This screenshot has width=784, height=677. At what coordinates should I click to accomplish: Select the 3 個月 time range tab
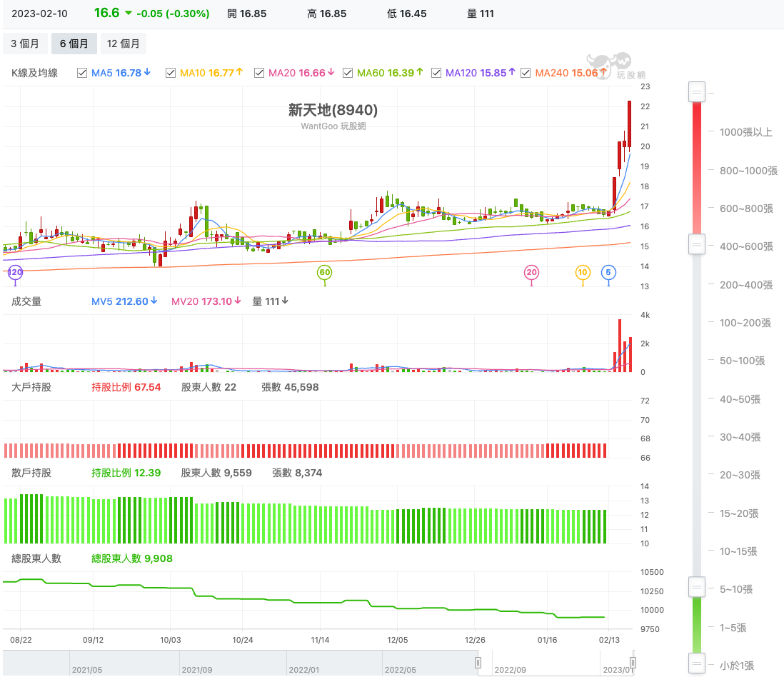pos(25,44)
